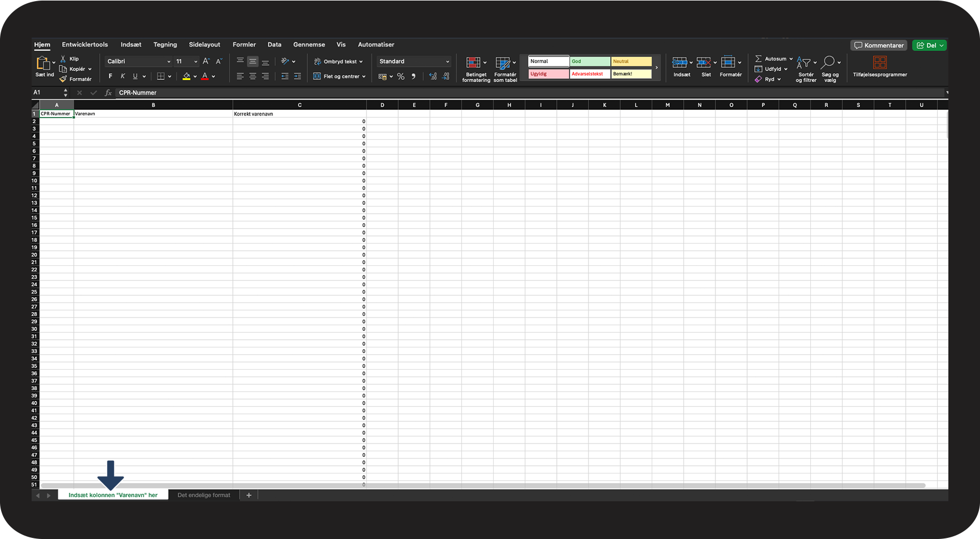Toggle italic K formatting button

coord(123,77)
